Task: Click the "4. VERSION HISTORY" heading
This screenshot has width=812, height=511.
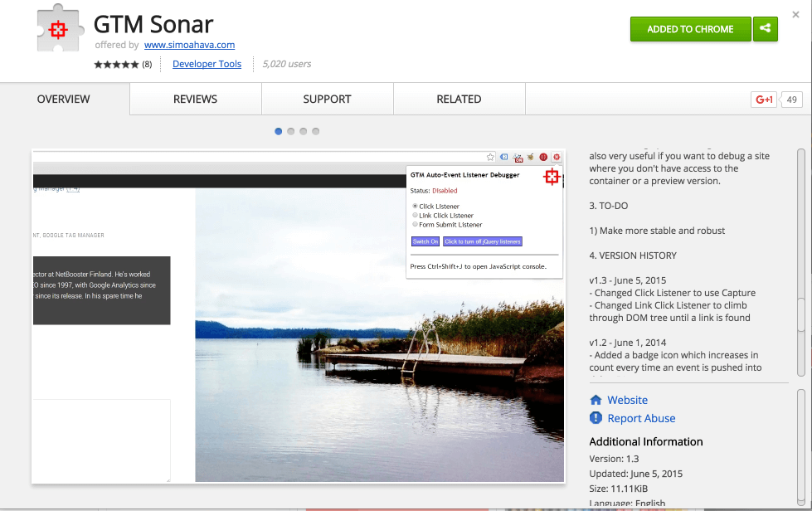Action: pyautogui.click(x=633, y=255)
